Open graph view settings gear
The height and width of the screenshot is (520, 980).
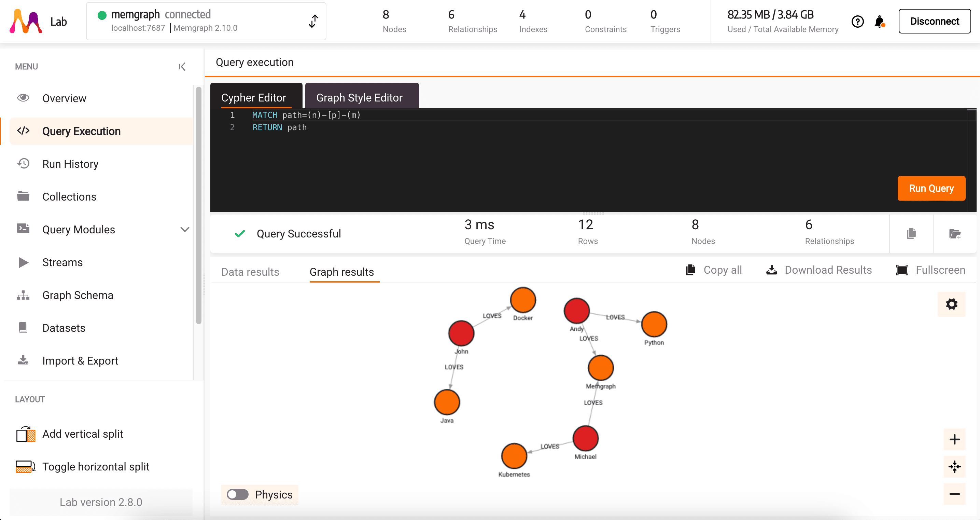tap(951, 304)
